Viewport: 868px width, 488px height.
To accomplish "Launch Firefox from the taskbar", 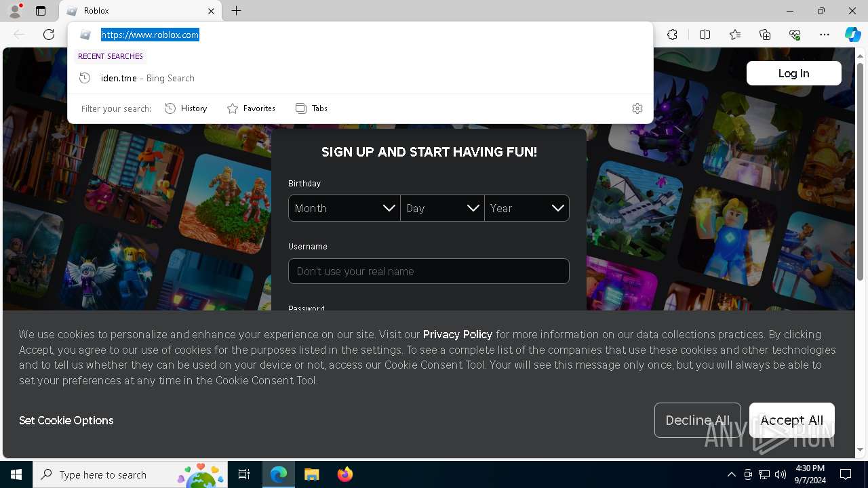I will click(x=344, y=474).
